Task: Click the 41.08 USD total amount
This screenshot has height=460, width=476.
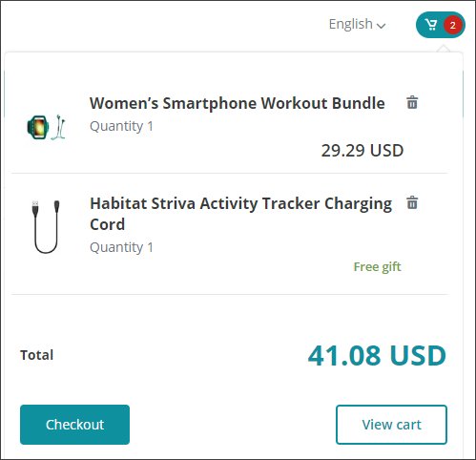Action: click(x=377, y=355)
